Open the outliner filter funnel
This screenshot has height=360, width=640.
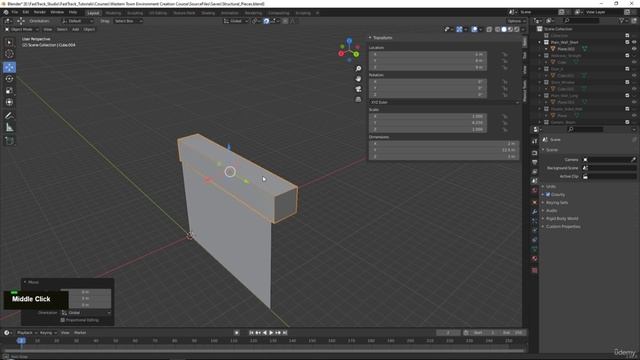click(622, 20)
